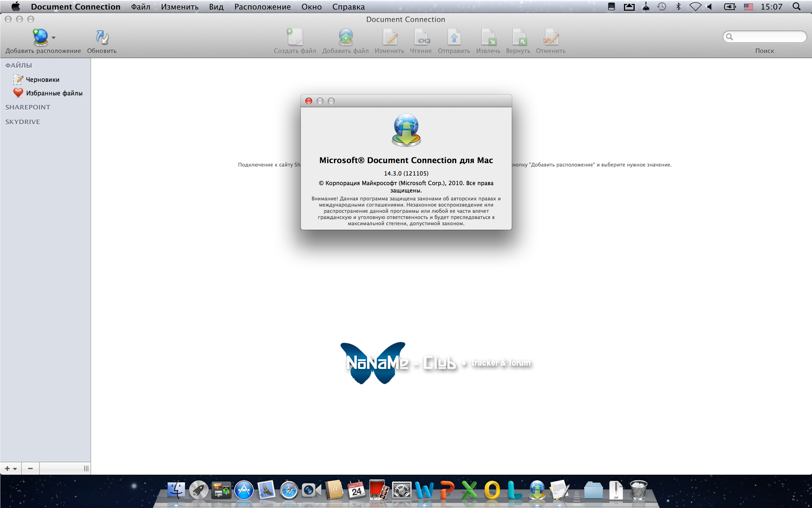This screenshot has width=812, height=508.
Task: Click the sidebar resize grip handle
Action: click(x=86, y=468)
